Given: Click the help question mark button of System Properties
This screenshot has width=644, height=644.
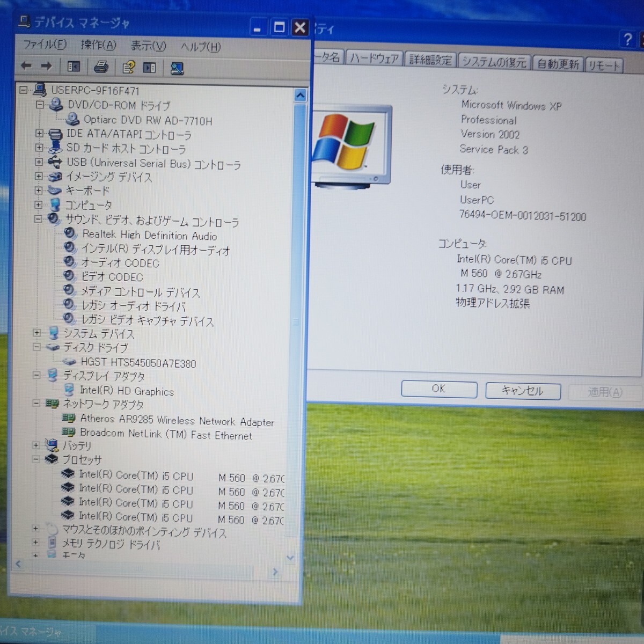Looking at the screenshot, I should tap(627, 39).
